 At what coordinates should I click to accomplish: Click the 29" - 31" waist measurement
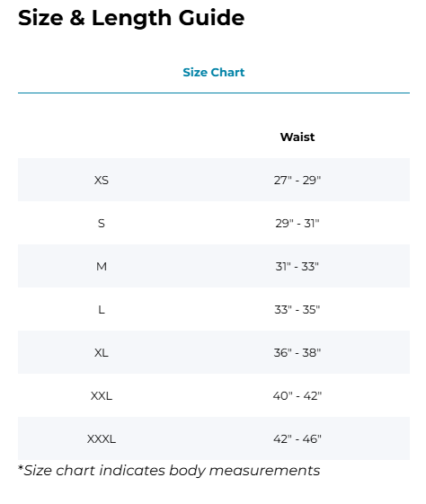click(297, 223)
